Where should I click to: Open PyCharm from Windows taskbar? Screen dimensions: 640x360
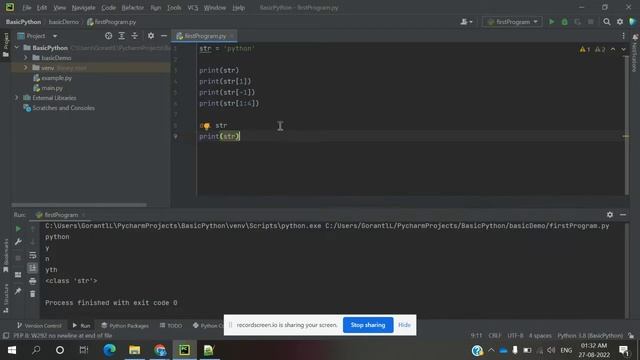[184, 350]
